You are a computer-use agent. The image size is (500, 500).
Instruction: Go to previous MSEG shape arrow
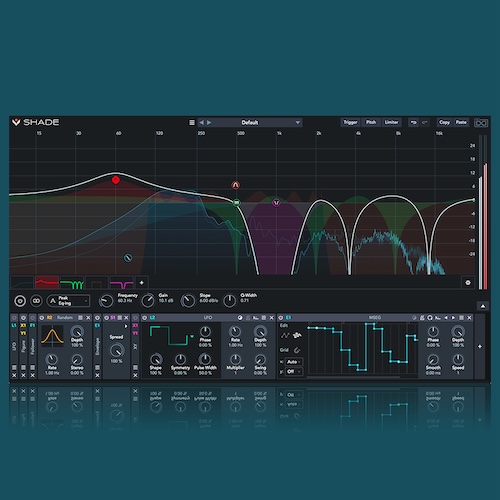click(x=446, y=318)
